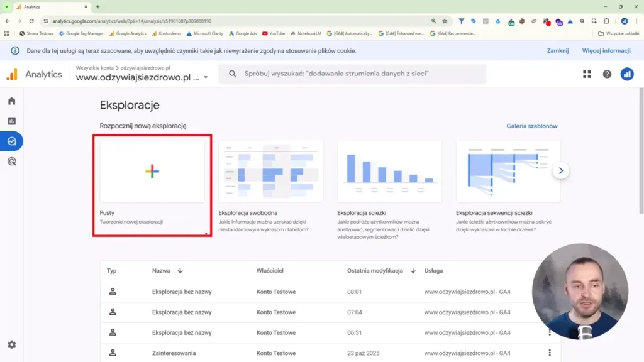The width and height of the screenshot is (644, 362).
Task: Open YouTube bookmark
Action: (x=274, y=34)
